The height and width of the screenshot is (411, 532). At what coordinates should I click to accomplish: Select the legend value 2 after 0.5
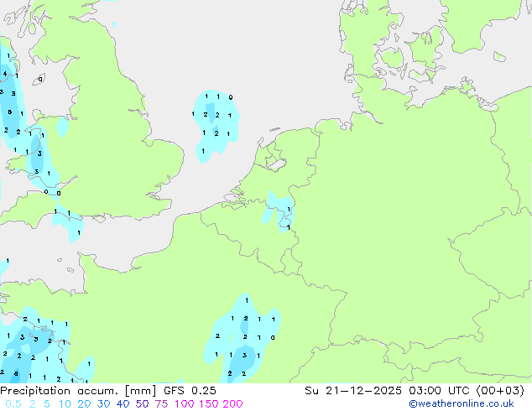pos(32,404)
